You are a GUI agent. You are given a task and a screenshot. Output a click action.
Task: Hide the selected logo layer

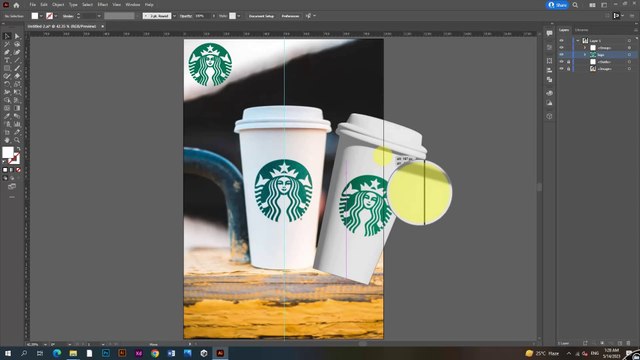point(562,55)
